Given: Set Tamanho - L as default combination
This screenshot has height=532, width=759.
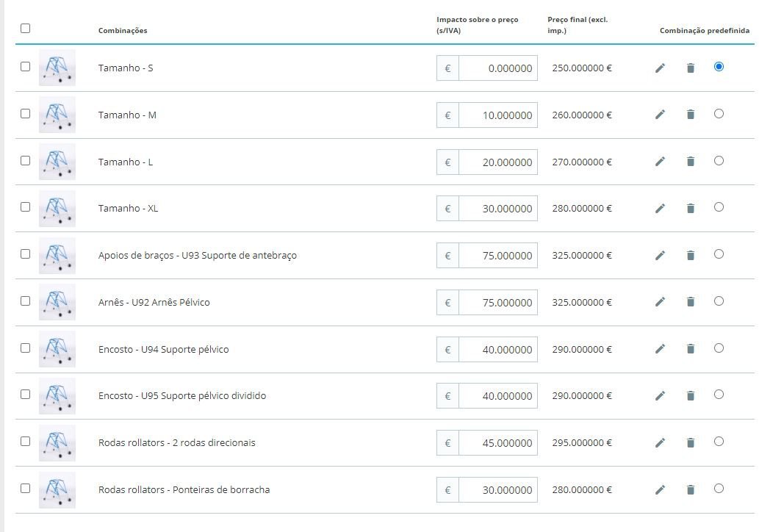Looking at the screenshot, I should pos(719,160).
